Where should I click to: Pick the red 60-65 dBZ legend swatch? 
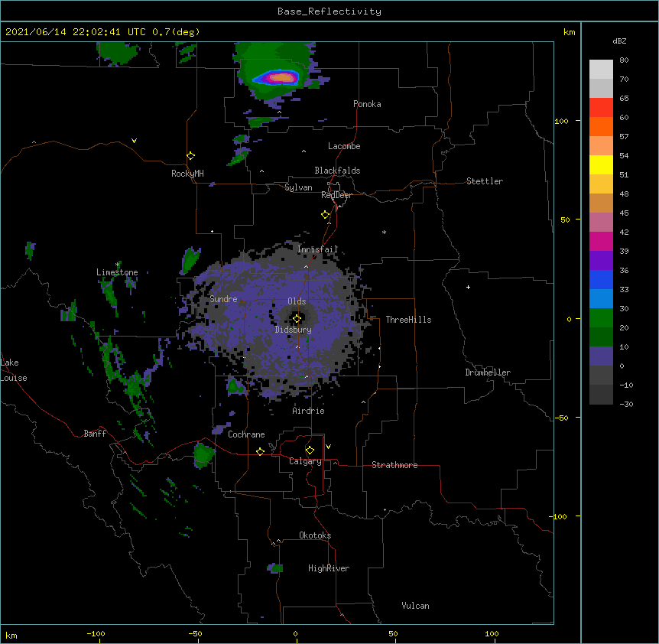(601, 108)
